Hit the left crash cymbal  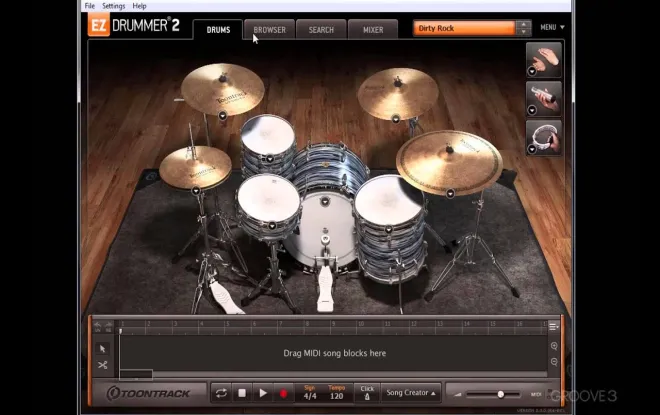[x=222, y=88]
